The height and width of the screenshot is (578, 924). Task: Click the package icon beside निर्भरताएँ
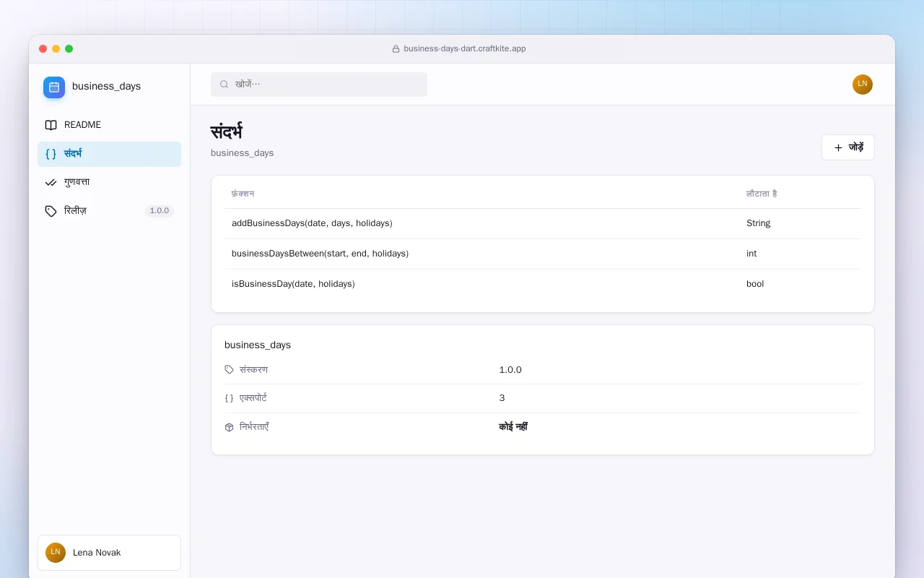click(230, 427)
